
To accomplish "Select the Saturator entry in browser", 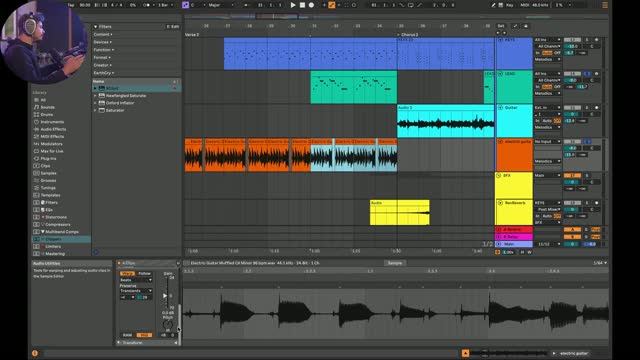I will point(115,110).
